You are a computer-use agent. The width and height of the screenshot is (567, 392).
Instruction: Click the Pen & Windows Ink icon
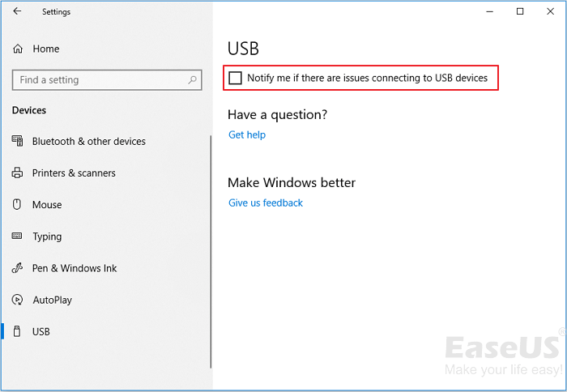tap(17, 268)
